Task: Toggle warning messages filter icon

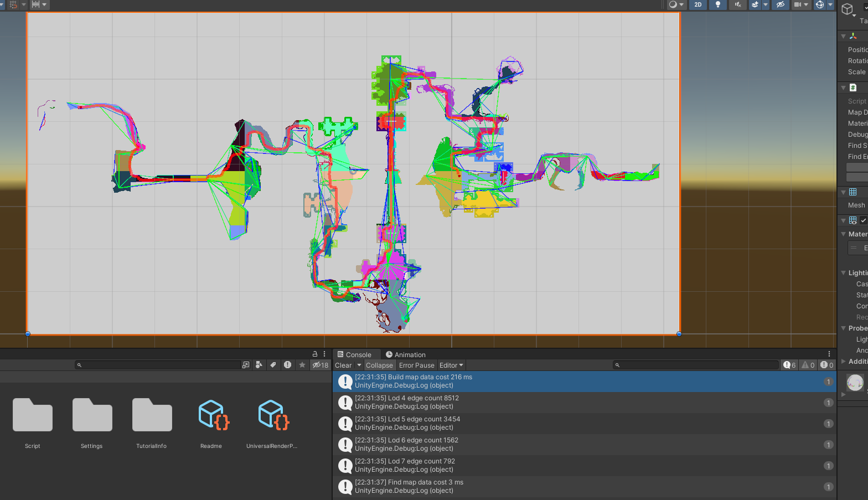Action: (808, 365)
